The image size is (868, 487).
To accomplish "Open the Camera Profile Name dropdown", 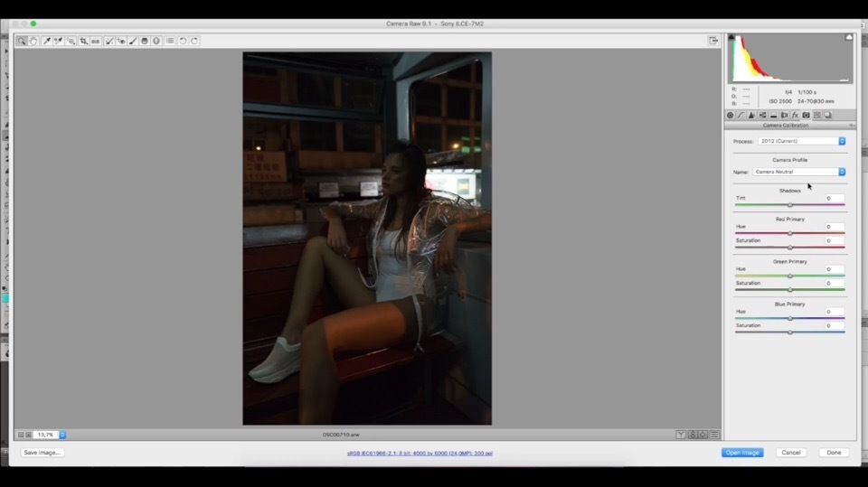I will tap(799, 172).
